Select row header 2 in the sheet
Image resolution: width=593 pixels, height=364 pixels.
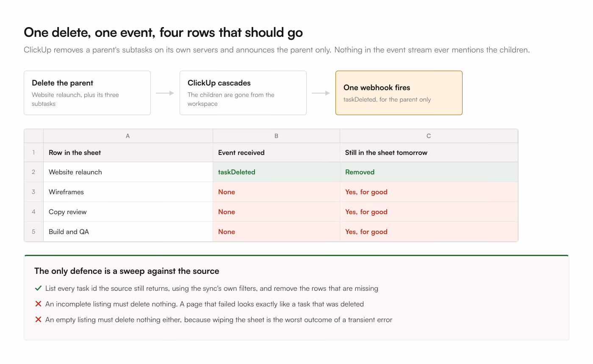[34, 172]
